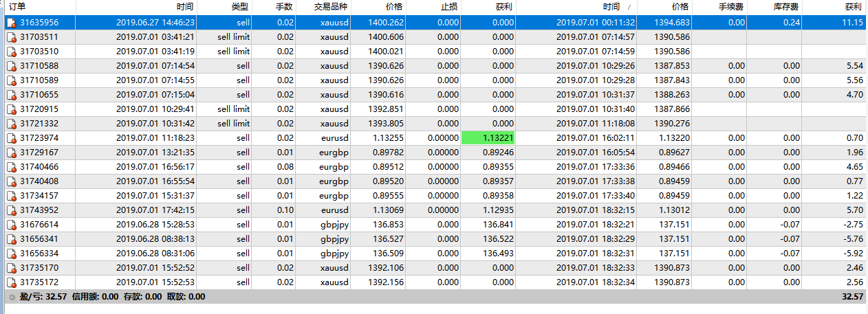This screenshot has height=314, width=868.
Task: Click the order icon for 31735170
Action: (11, 268)
